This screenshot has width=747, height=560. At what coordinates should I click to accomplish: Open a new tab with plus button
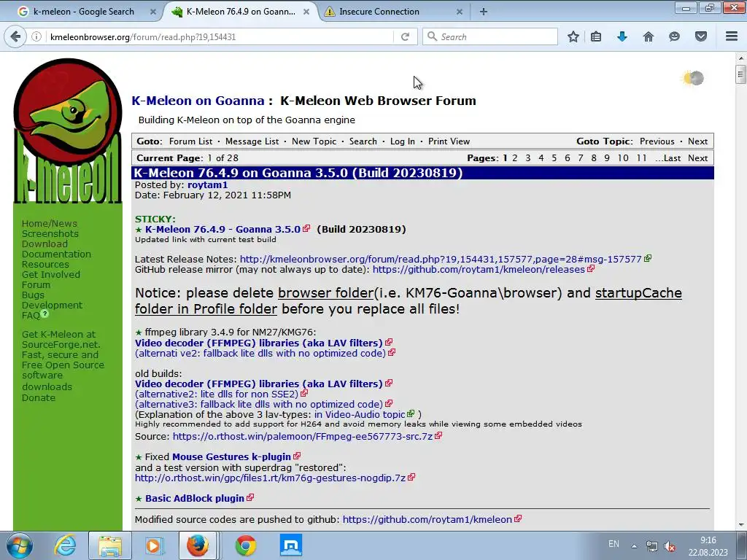pos(484,12)
